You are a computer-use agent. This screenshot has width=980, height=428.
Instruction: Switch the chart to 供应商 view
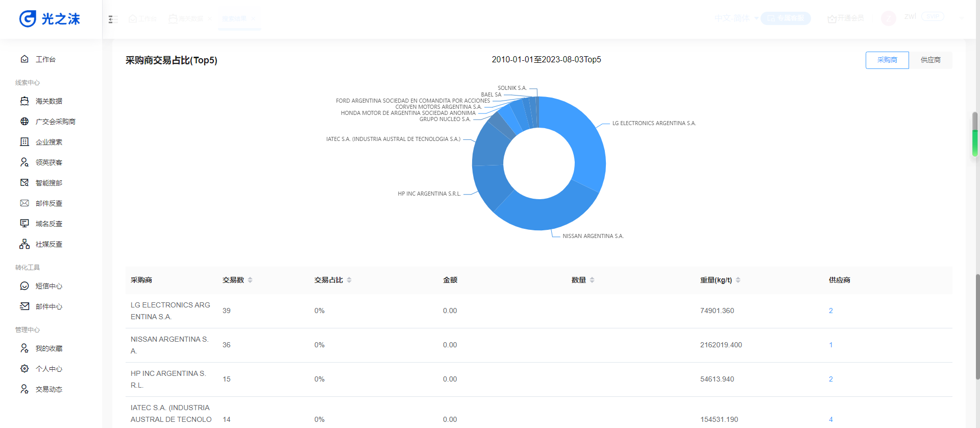[930, 60]
